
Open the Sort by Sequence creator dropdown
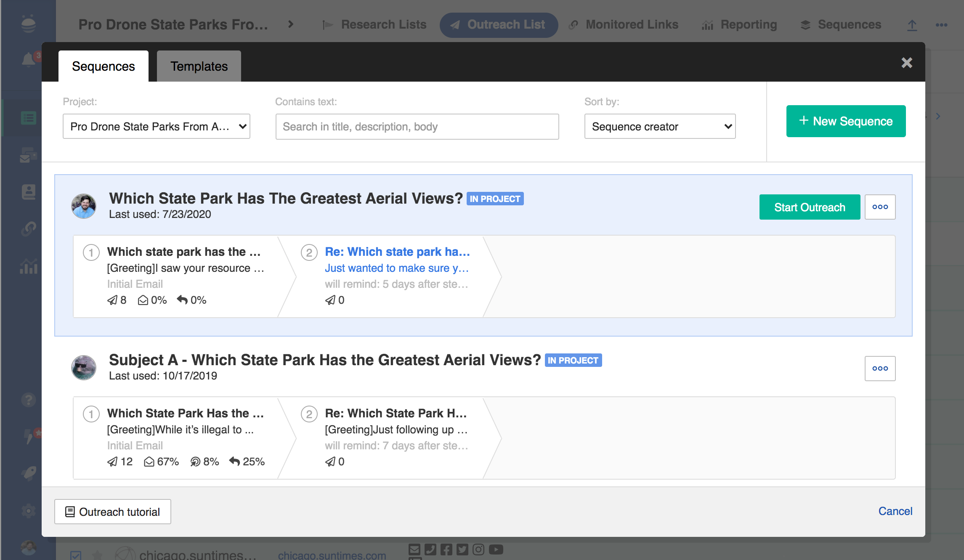point(660,126)
